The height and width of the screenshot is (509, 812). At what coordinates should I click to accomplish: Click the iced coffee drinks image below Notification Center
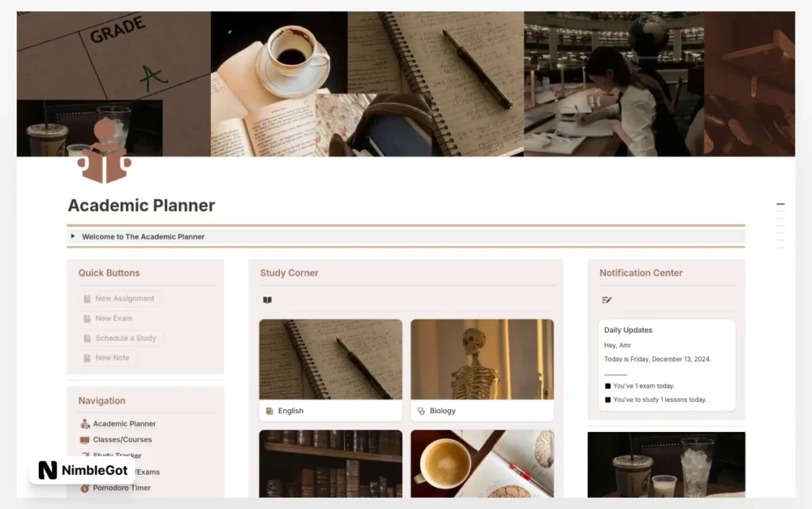(666, 465)
